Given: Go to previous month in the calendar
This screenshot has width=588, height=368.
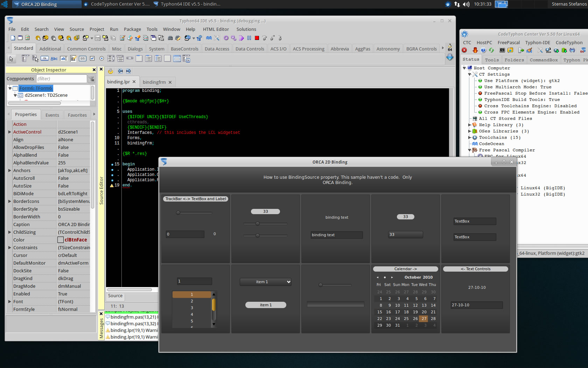Looking at the screenshot, I should [377, 277].
